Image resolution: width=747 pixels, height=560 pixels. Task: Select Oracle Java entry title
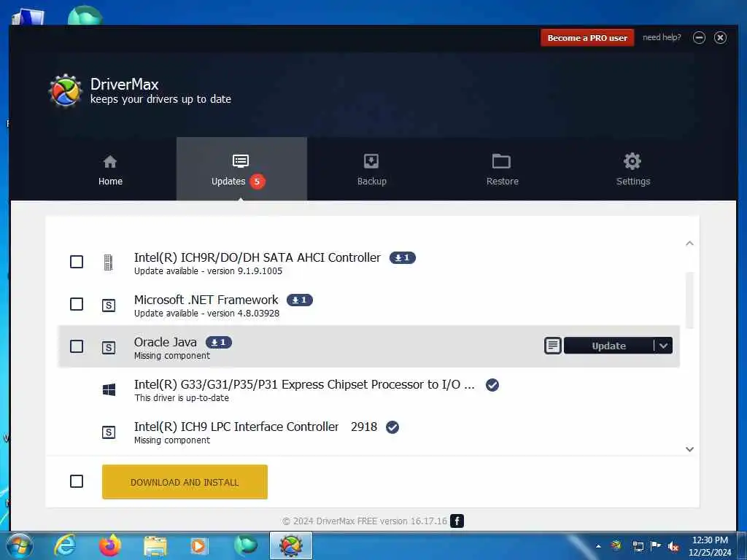coord(166,343)
